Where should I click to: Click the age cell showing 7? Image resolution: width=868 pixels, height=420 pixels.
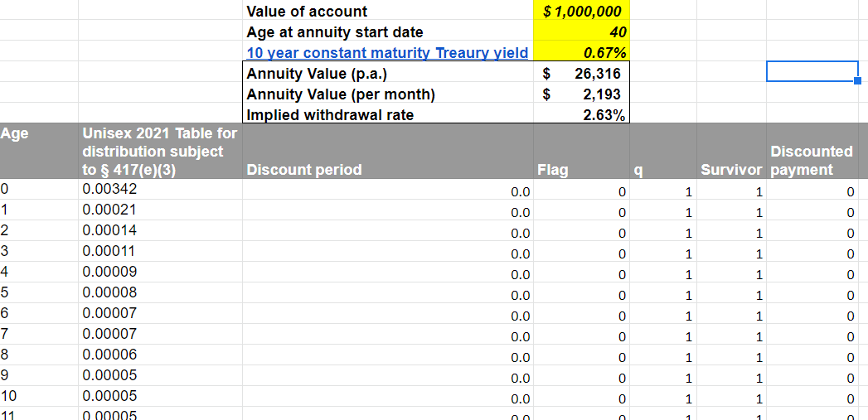[39, 334]
